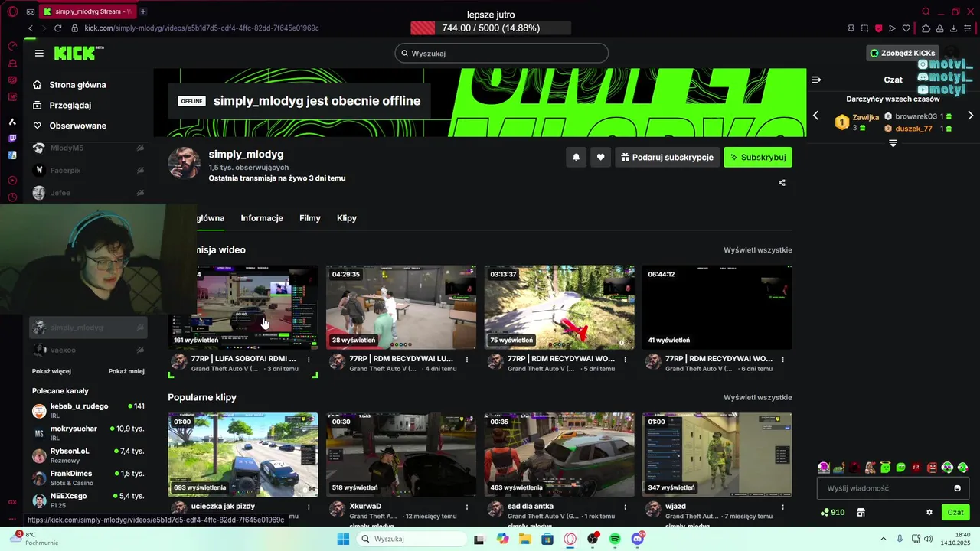Click Pokaż mniej in followed channels
The width and height of the screenshot is (980, 551).
pyautogui.click(x=126, y=372)
